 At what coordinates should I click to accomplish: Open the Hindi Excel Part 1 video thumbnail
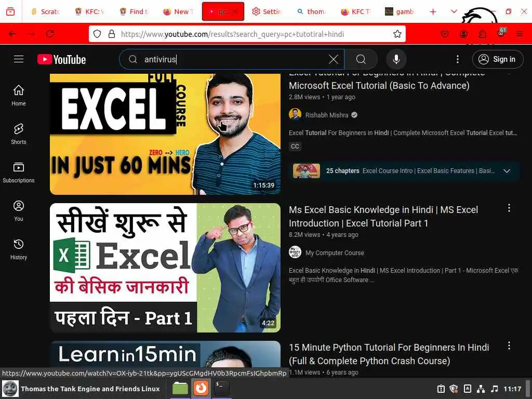tap(165, 268)
